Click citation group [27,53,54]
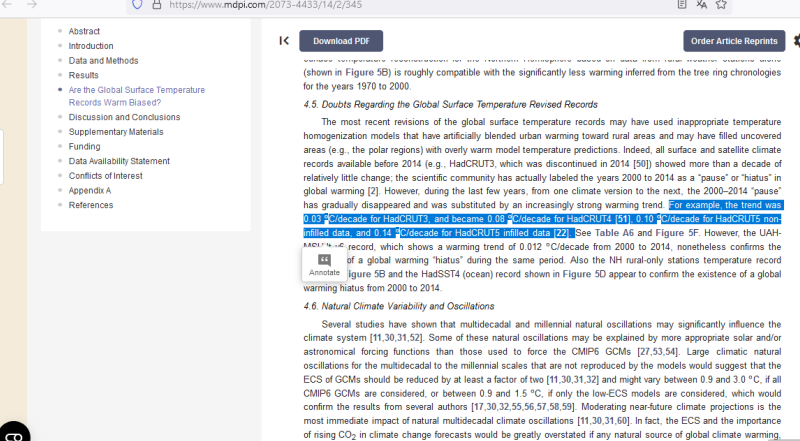The width and height of the screenshot is (800, 441). [x=658, y=352]
